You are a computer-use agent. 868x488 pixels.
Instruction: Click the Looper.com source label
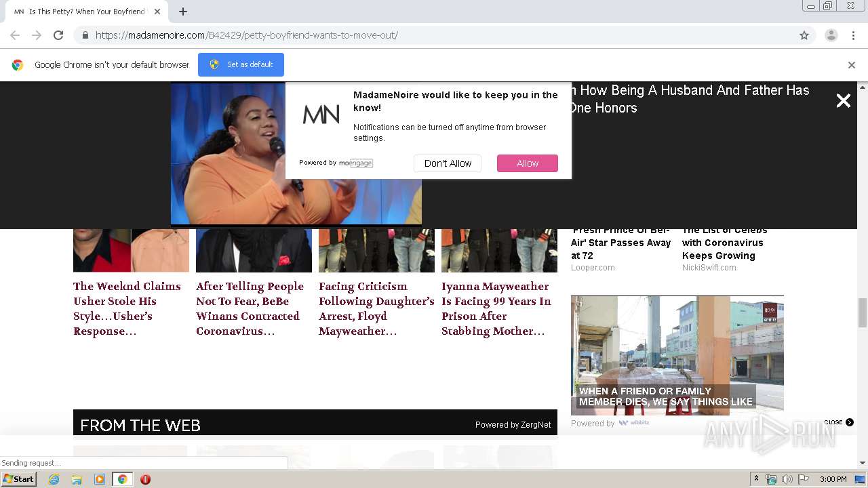coord(593,268)
